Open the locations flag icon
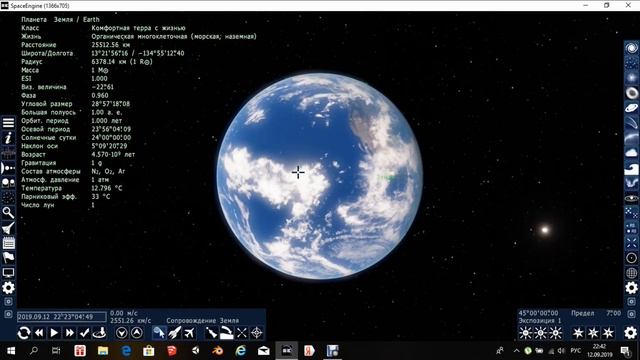The height and width of the screenshot is (360, 640). coord(8,258)
